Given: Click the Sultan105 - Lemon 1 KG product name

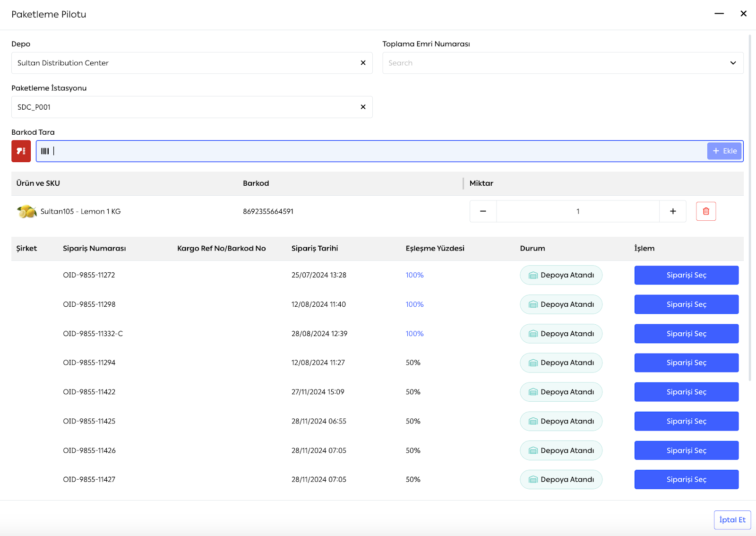Looking at the screenshot, I should pos(80,211).
